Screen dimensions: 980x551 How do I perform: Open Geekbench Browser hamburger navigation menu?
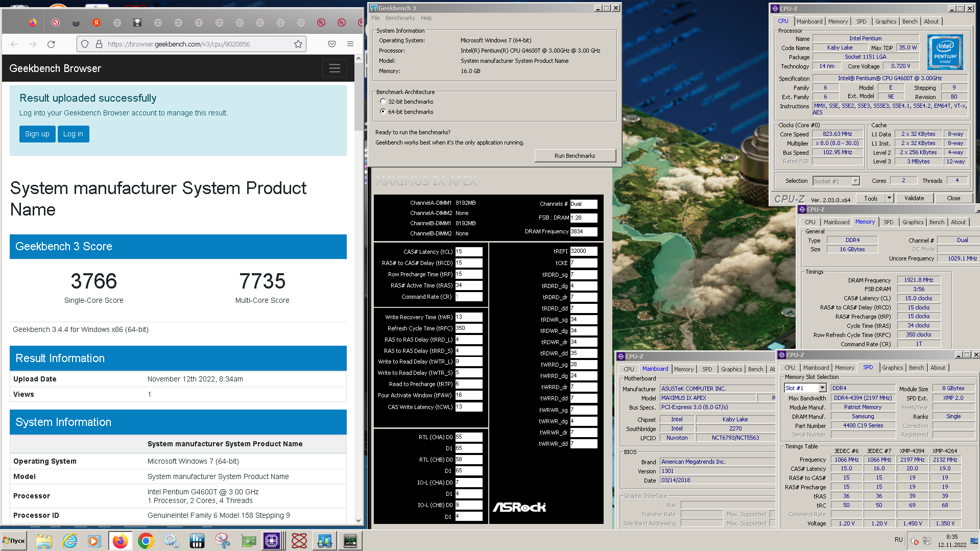(x=334, y=68)
